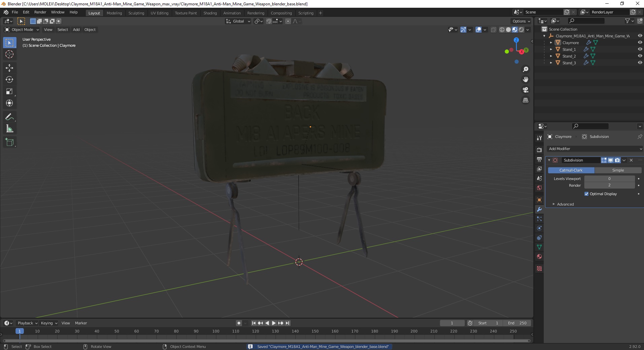Open the Object properties tab
This screenshot has width=644, height=350.
[539, 200]
